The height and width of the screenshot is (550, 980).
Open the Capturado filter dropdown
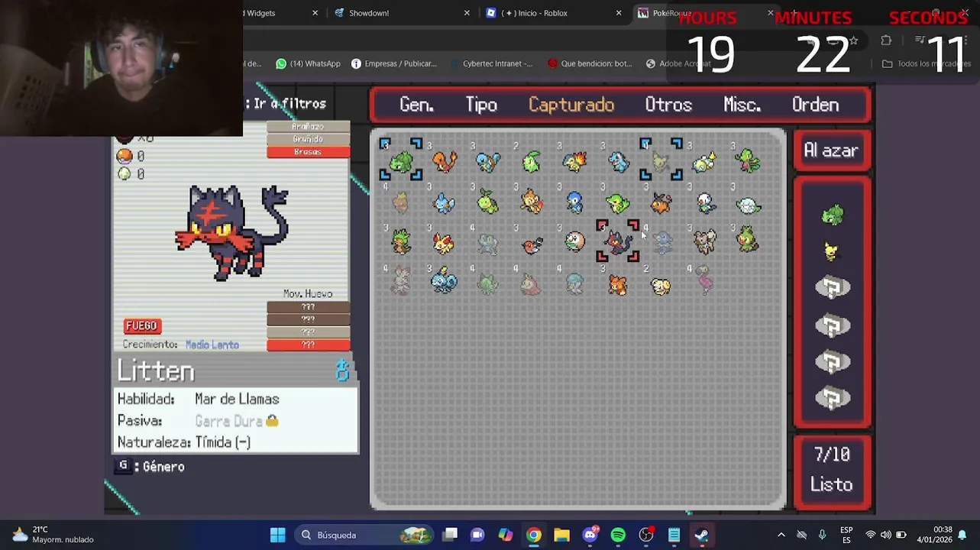571,105
